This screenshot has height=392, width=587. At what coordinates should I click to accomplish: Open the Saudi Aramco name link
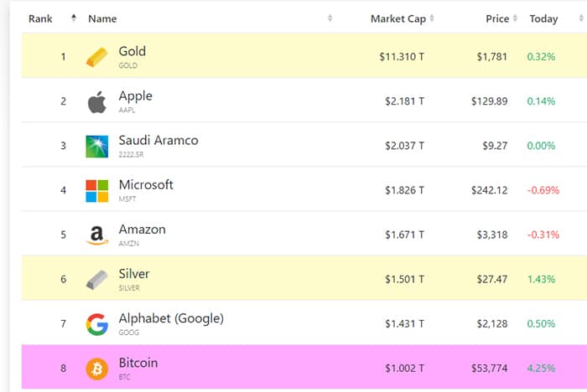pyautogui.click(x=158, y=140)
